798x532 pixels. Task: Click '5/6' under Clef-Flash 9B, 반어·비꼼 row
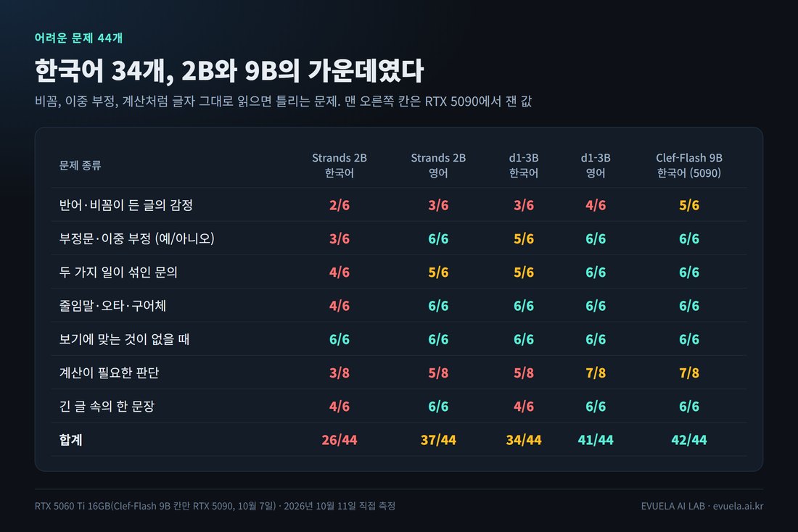689,205
